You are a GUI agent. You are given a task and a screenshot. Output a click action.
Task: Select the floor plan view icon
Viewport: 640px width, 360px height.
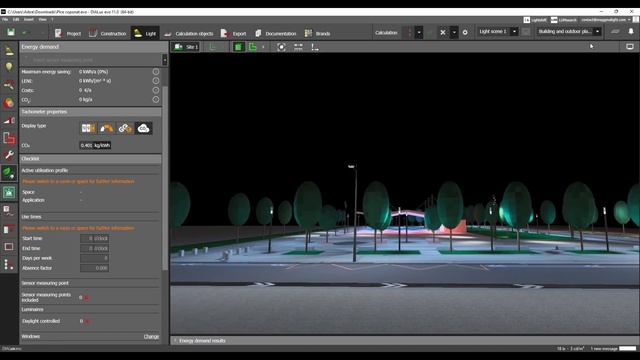click(213, 47)
